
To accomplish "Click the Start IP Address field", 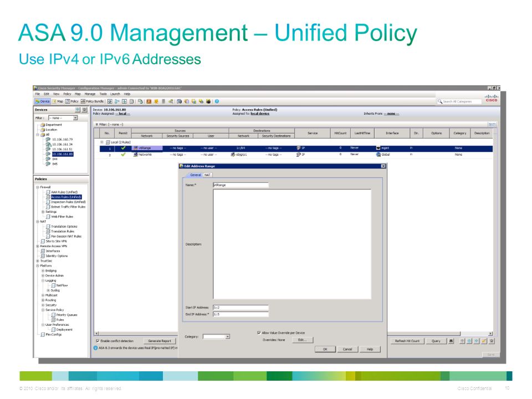I will tap(241, 308).
